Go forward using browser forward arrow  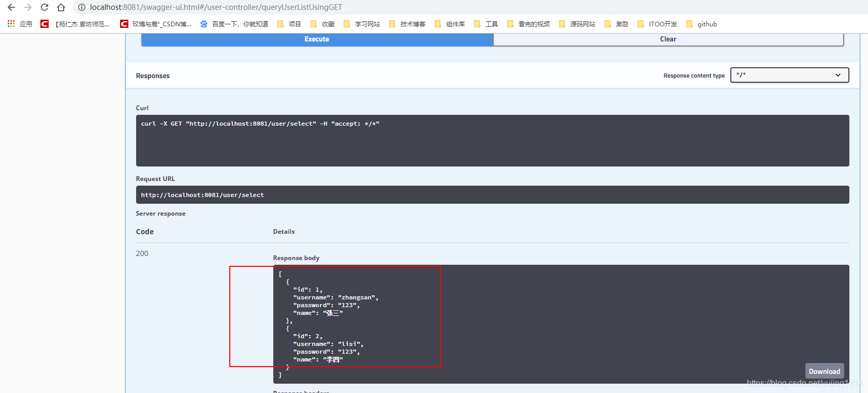point(28,7)
